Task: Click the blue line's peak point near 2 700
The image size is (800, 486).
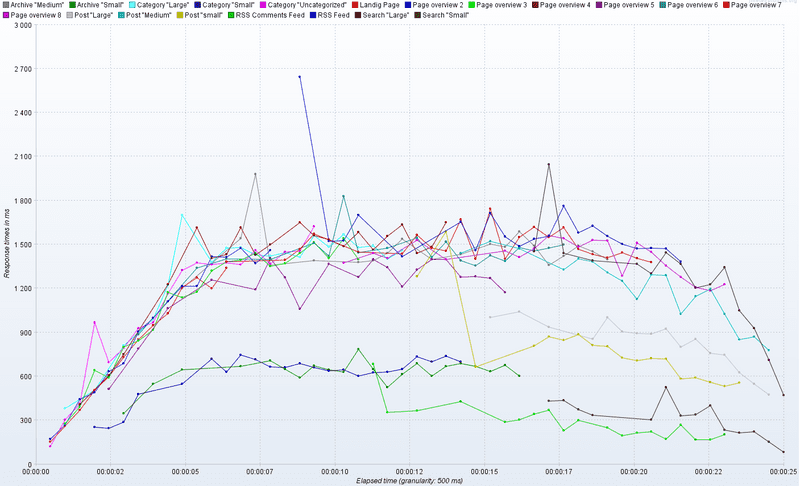Action: click(x=299, y=77)
